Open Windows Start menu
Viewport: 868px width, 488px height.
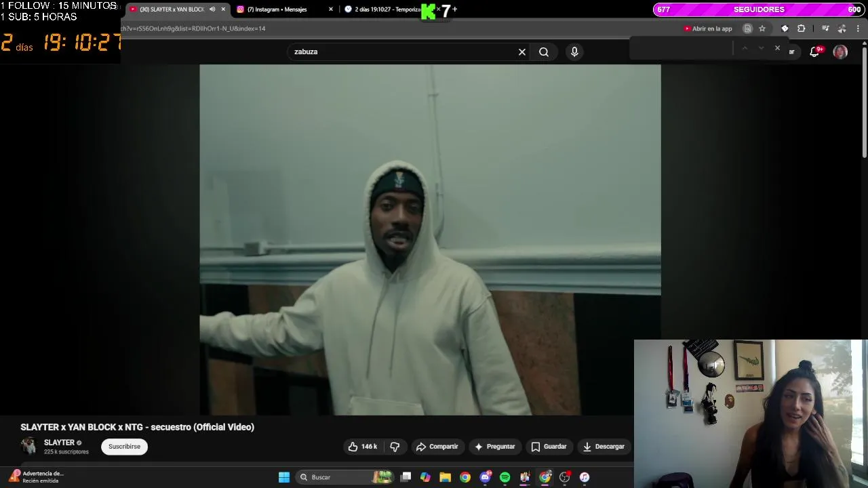tap(284, 477)
